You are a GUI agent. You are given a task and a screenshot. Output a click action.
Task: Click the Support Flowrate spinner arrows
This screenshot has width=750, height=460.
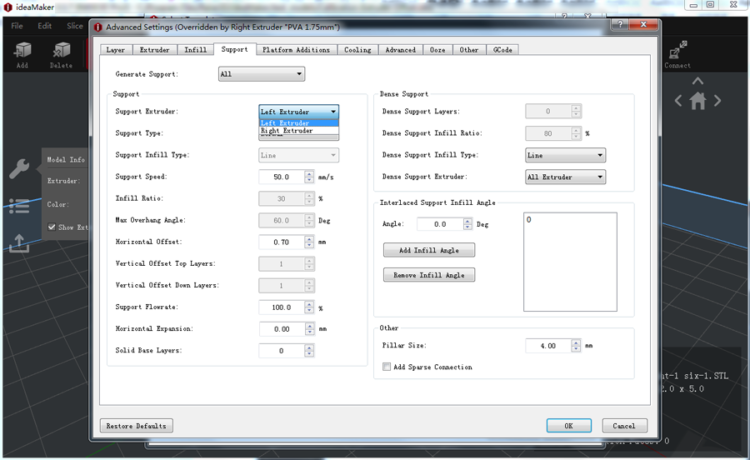tap(309, 307)
